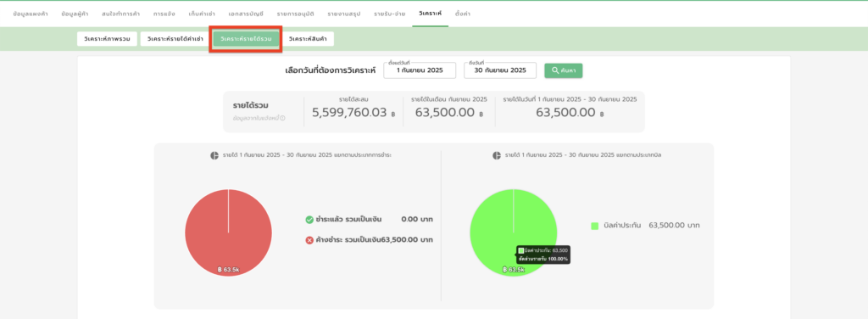The height and width of the screenshot is (319, 868).
Task: Click green check icon beside ชำระแล้ว
Action: pos(309,220)
